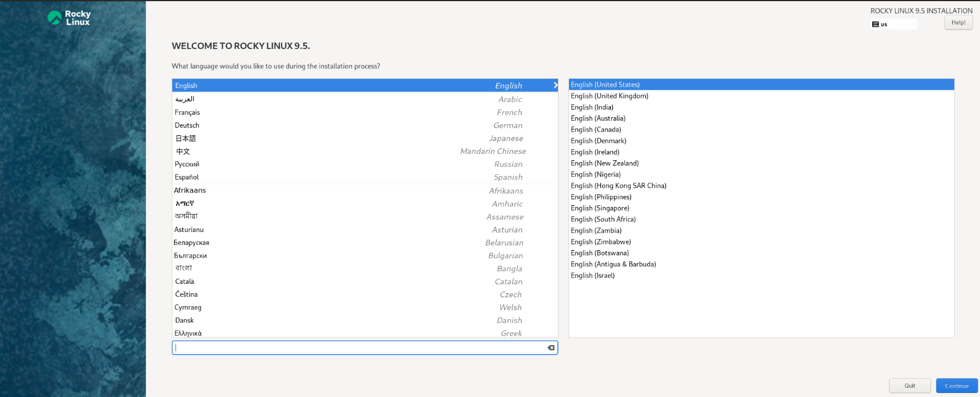Select English (United Kingdom) locale
This screenshot has height=397, width=980.
point(761,96)
